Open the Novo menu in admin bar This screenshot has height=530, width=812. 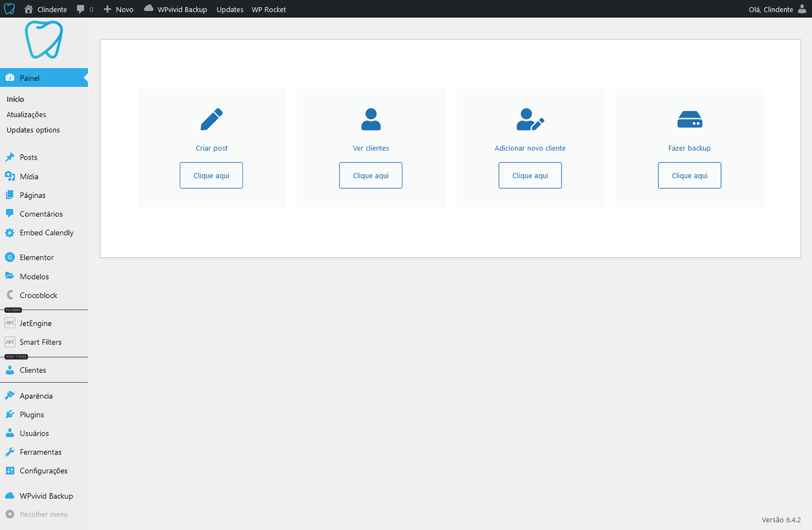click(119, 9)
